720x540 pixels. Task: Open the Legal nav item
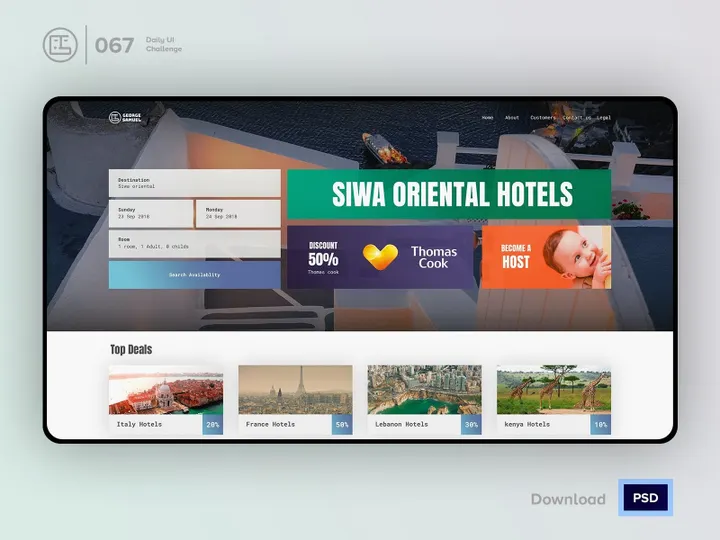(x=604, y=118)
